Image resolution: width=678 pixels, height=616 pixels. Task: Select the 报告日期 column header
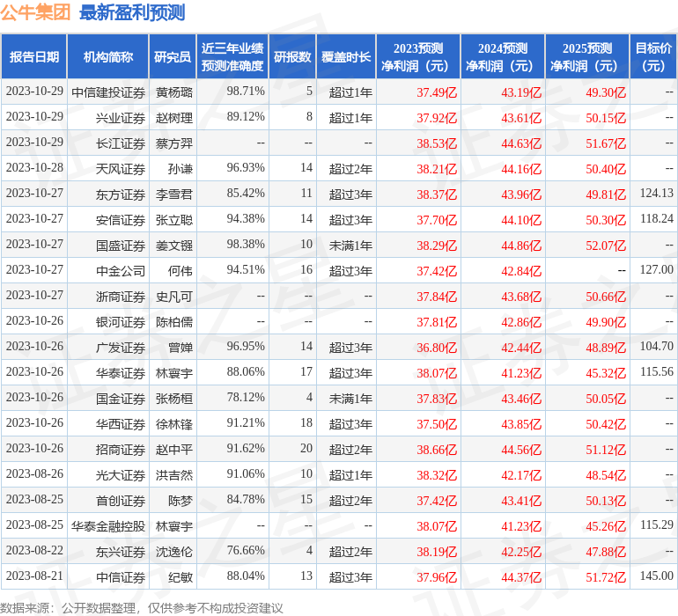coord(34,56)
